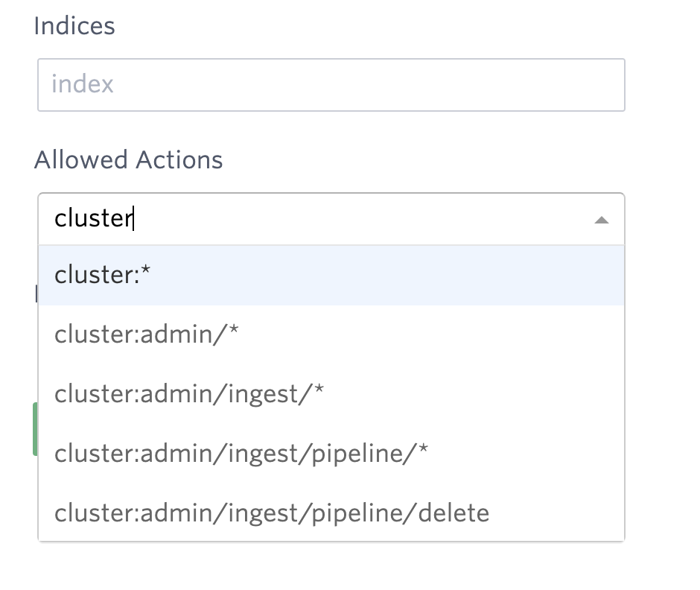Click the placeholder text reading index
Image resolution: width=700 pixels, height=590 pixels.
(x=82, y=85)
